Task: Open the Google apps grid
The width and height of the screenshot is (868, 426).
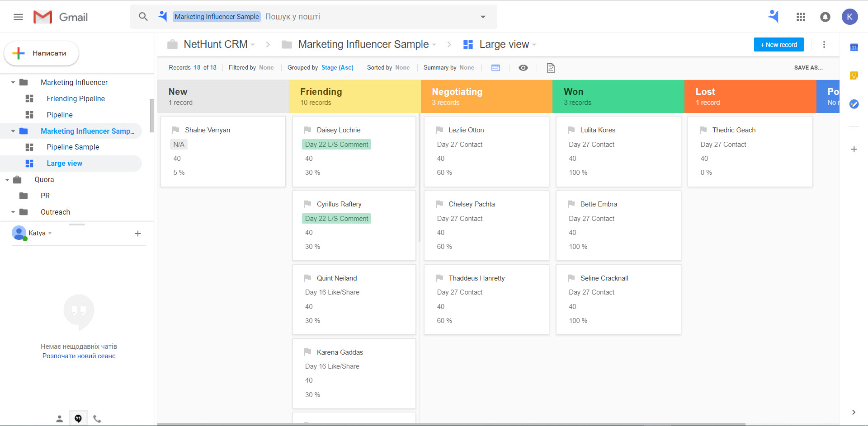Action: pyautogui.click(x=801, y=17)
